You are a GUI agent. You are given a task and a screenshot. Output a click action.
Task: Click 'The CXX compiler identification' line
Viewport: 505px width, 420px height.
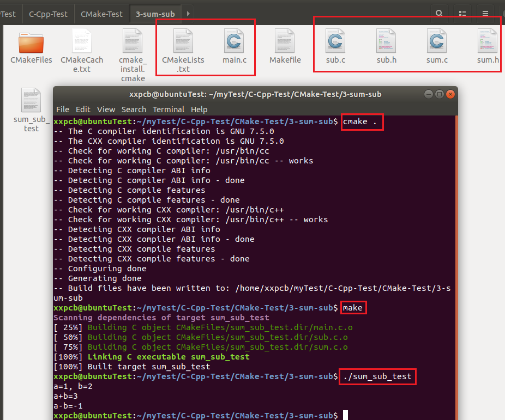pos(169,141)
